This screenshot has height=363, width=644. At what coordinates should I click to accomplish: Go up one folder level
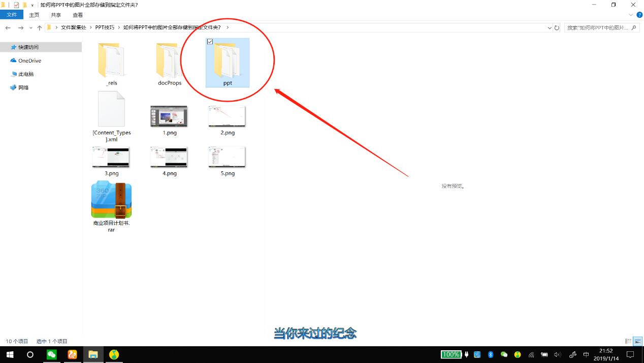point(40,27)
